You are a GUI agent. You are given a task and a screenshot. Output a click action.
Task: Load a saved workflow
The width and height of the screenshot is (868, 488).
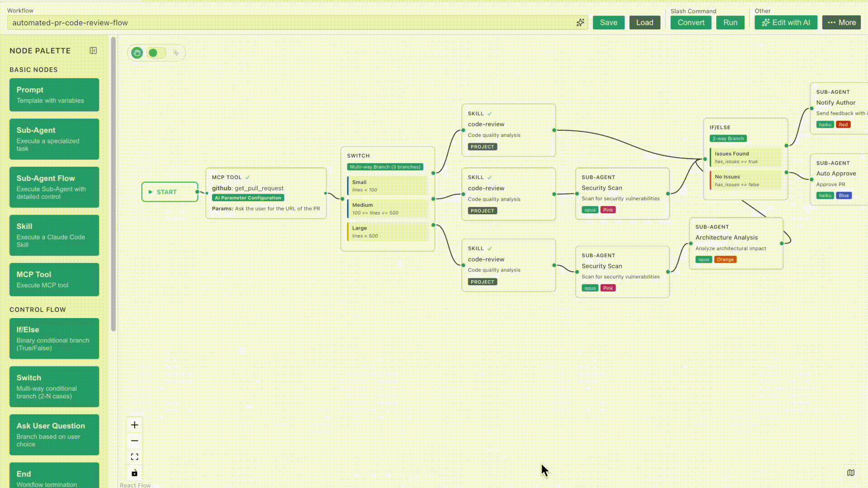click(x=645, y=22)
